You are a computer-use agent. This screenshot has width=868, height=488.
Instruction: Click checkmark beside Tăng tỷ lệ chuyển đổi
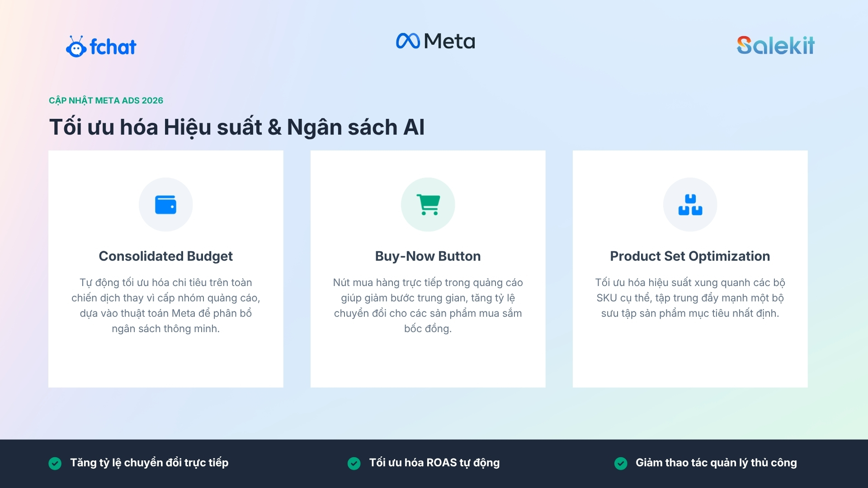(55, 463)
